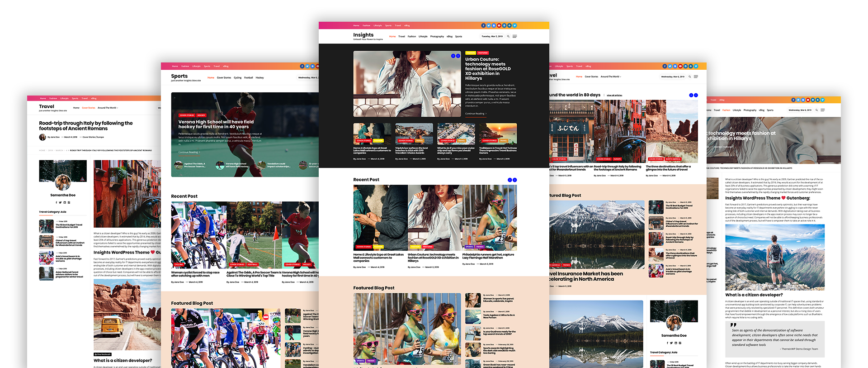Open YouTube icon on right Travel page
The image size is (868, 368).
click(x=680, y=66)
